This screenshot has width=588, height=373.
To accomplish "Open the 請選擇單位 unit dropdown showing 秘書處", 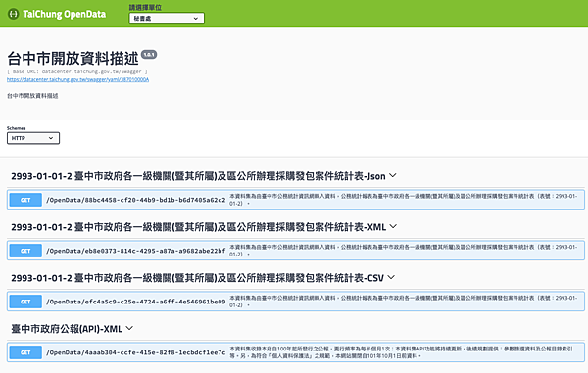I will tap(167, 19).
